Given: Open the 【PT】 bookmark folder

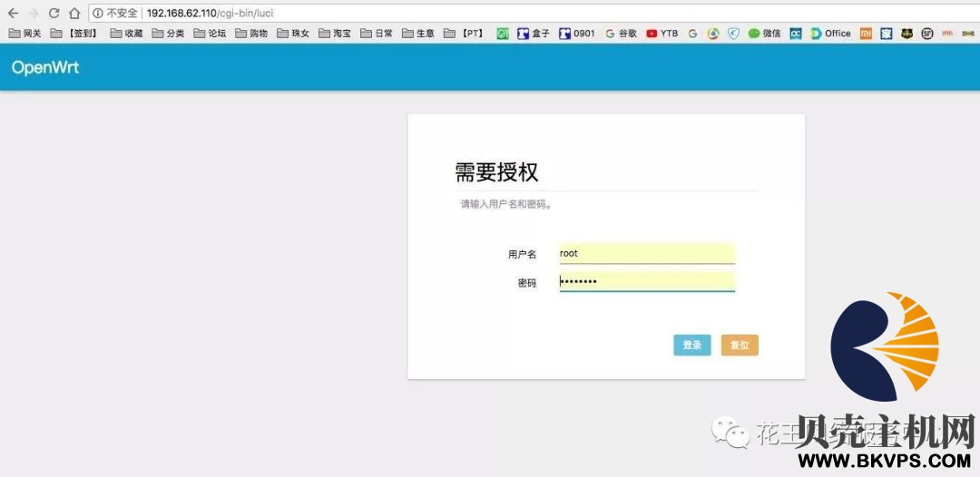Looking at the screenshot, I should 465,34.
